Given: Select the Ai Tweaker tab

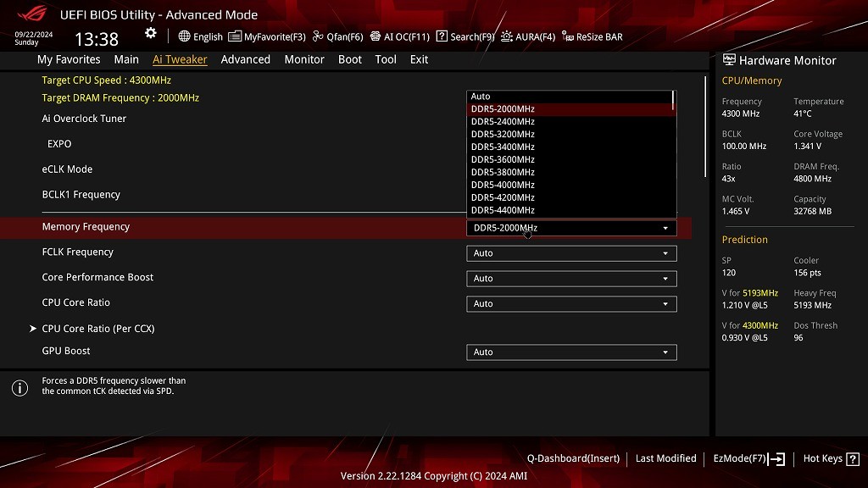Looking at the screenshot, I should point(180,59).
